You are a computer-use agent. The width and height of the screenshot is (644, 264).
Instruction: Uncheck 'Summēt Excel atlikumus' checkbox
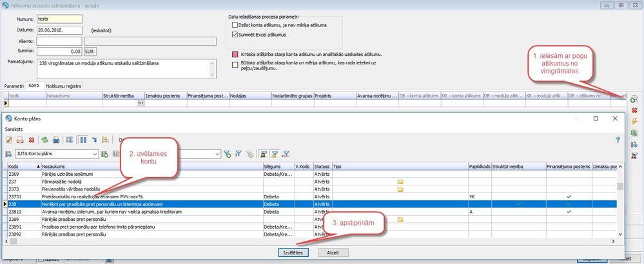(x=235, y=33)
